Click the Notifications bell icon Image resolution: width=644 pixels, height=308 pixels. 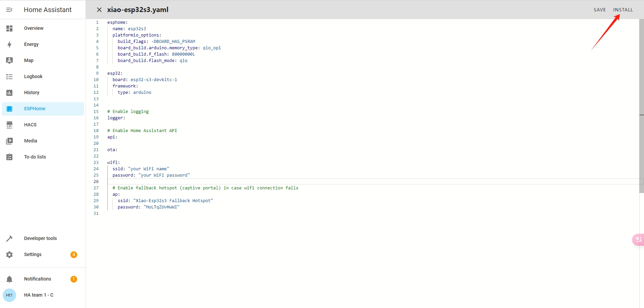[9, 279]
